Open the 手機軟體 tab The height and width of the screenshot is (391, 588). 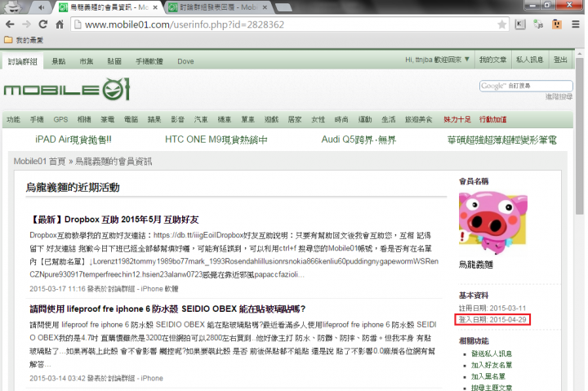pos(149,61)
